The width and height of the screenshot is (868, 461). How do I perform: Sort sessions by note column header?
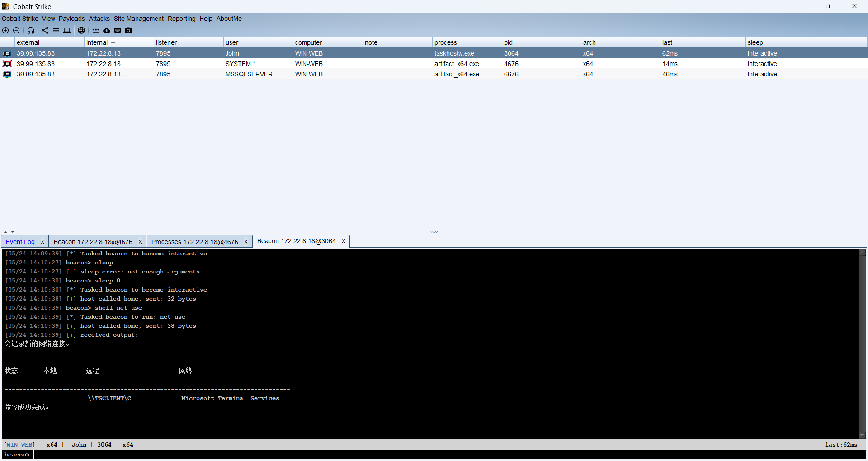pos(397,42)
